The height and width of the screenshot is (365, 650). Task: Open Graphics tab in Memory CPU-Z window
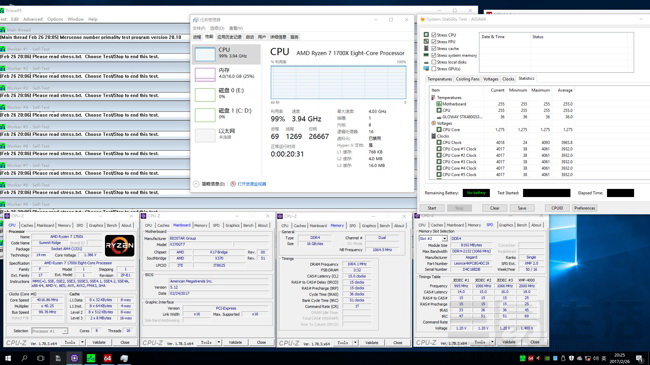369,225
